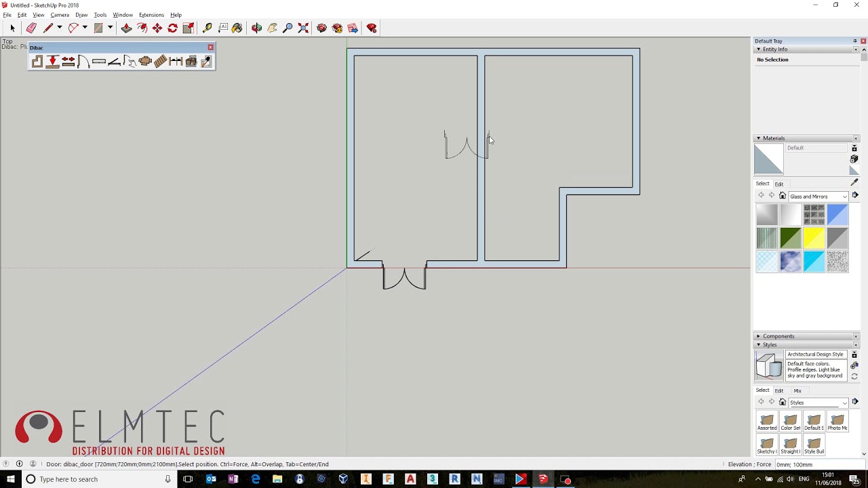Pick the Eraser tool
Image resolution: width=868 pixels, height=488 pixels.
[x=31, y=28]
